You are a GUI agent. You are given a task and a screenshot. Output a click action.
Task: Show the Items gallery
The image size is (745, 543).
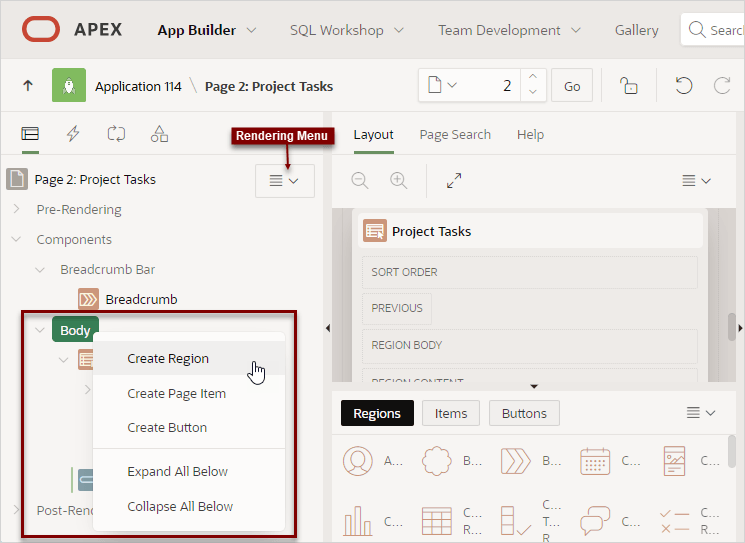(451, 413)
